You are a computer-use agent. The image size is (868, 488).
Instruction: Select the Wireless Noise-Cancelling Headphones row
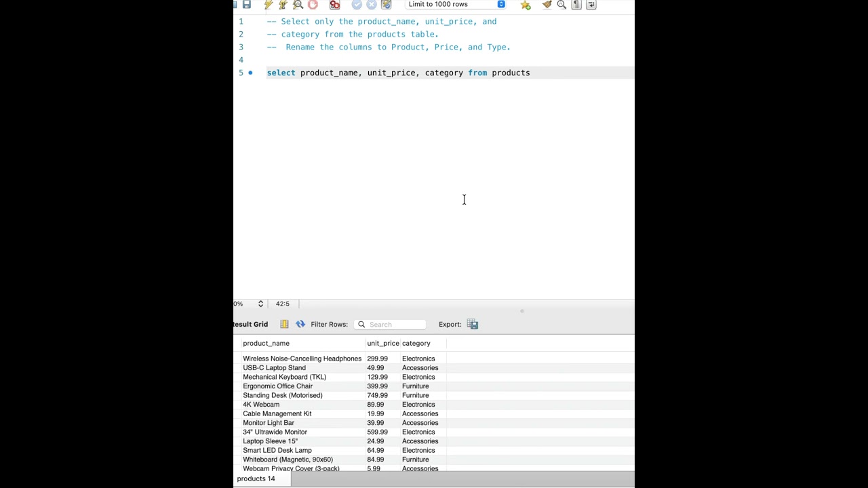pos(302,359)
